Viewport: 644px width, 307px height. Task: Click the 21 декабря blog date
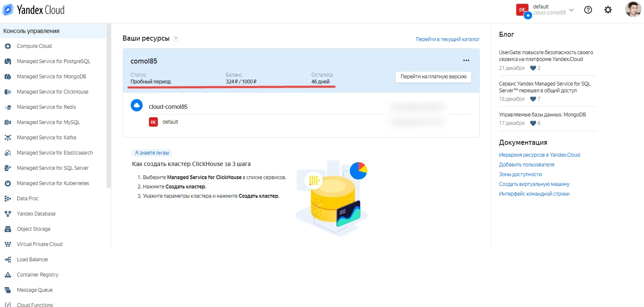pyautogui.click(x=512, y=68)
